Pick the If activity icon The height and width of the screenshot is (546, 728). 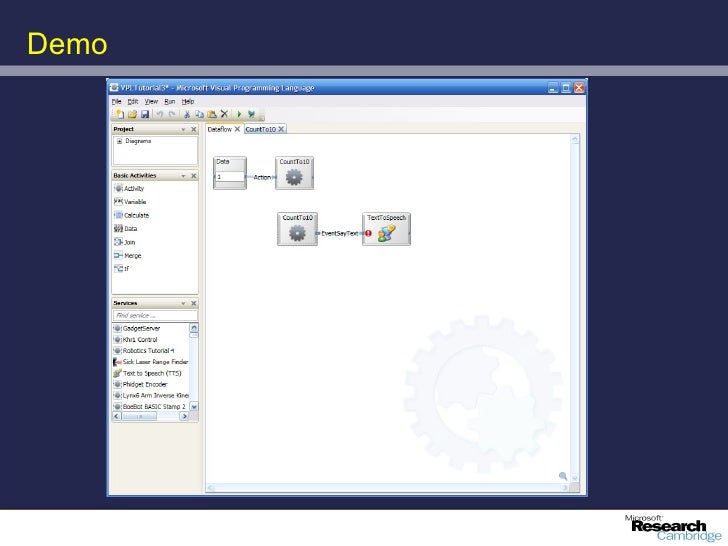(118, 268)
